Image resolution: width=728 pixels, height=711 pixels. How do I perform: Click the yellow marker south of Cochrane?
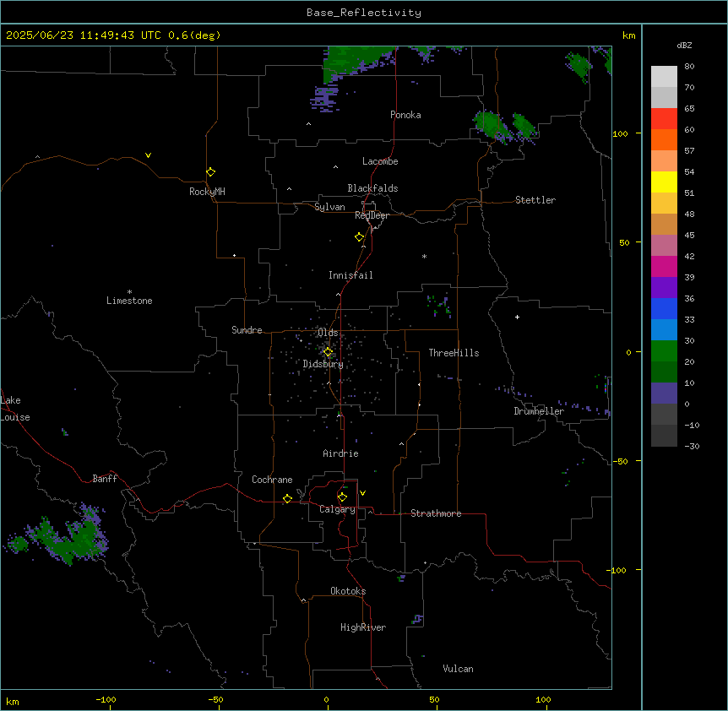click(x=287, y=498)
